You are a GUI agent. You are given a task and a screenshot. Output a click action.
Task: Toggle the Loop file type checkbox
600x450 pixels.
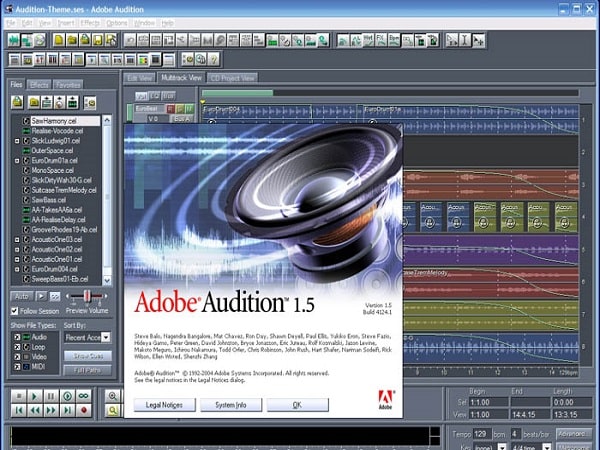coord(17,347)
